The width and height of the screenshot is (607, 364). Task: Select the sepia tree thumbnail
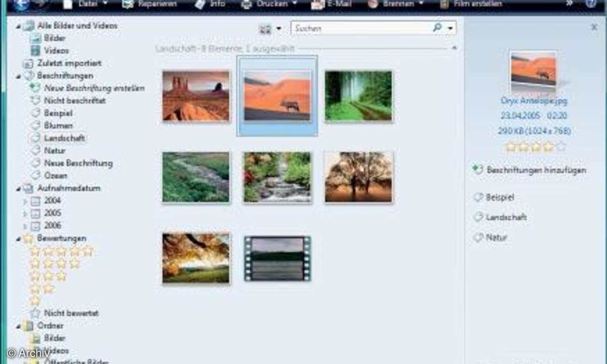[359, 177]
